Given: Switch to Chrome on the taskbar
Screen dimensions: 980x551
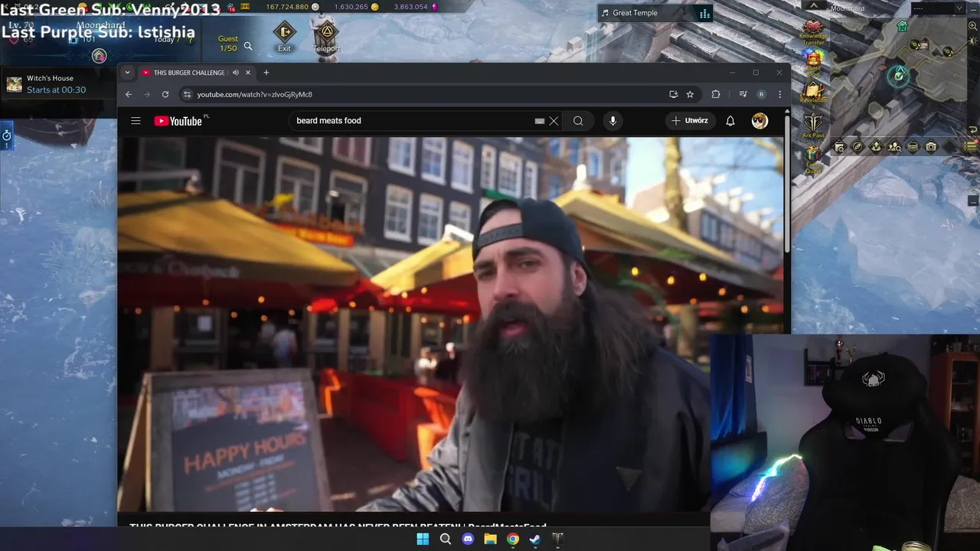Looking at the screenshot, I should click(x=513, y=539).
